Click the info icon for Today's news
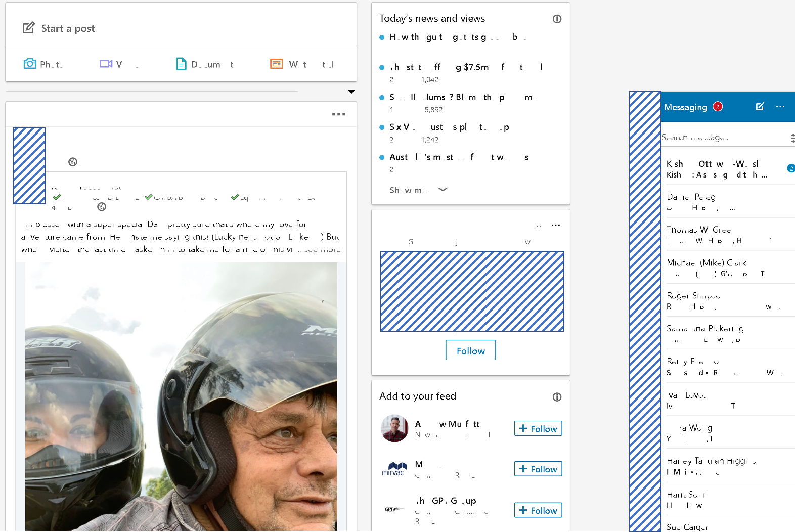Screen dimensions: 795x532 [x=557, y=19]
